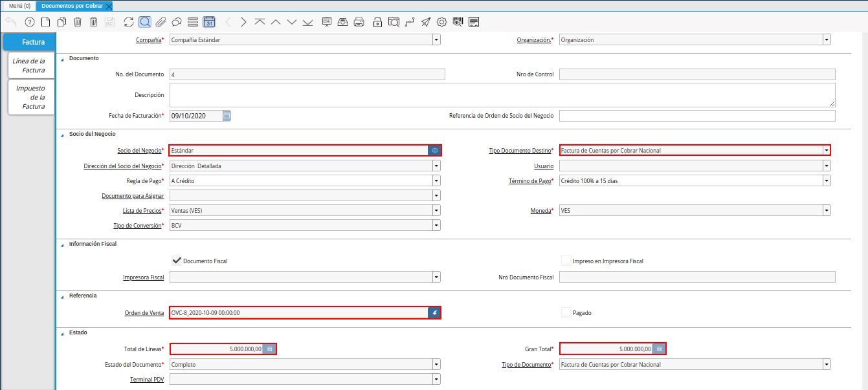Open the Menú (0) tab
This screenshot has width=868, height=390.
pos(19,6)
